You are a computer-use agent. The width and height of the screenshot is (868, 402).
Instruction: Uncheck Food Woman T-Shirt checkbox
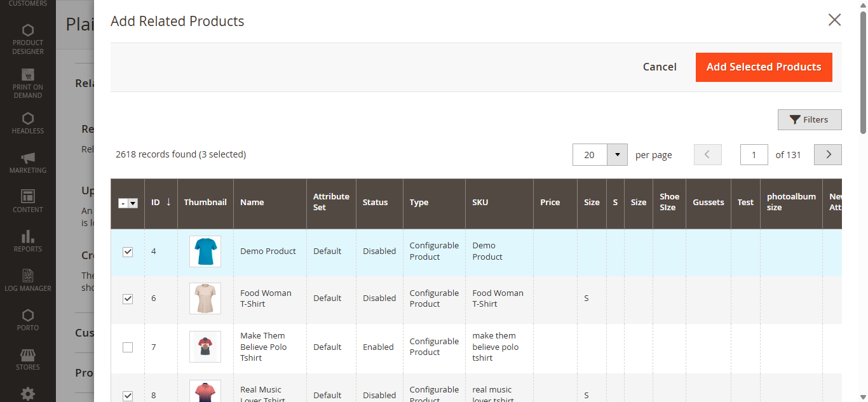(x=128, y=298)
